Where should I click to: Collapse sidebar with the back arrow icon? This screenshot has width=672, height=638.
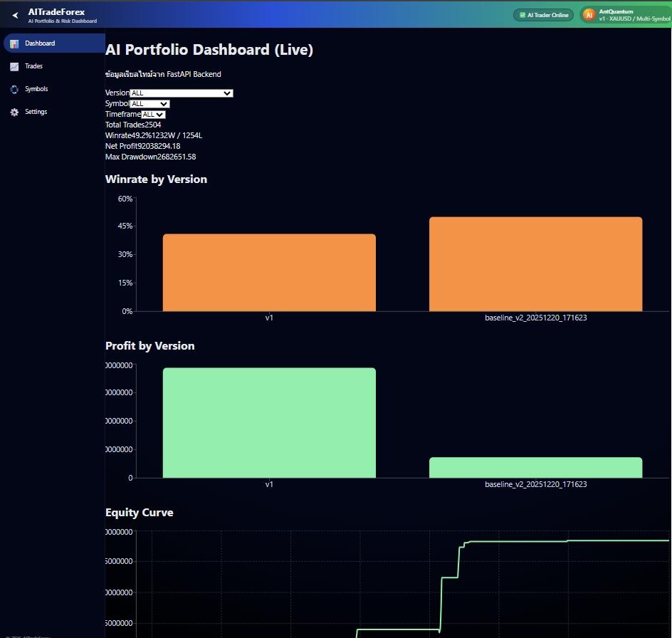point(14,14)
